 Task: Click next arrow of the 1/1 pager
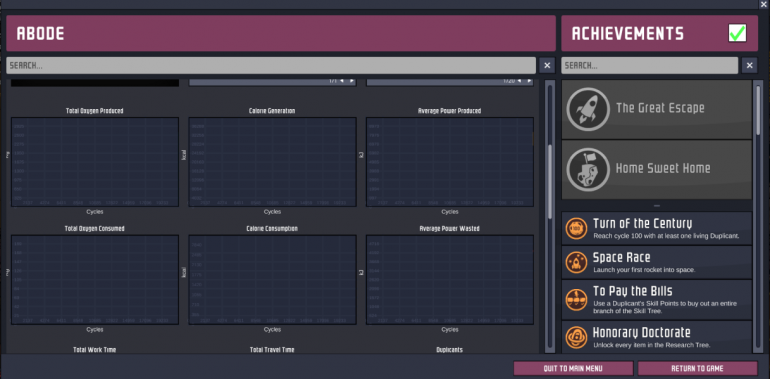coord(352,81)
